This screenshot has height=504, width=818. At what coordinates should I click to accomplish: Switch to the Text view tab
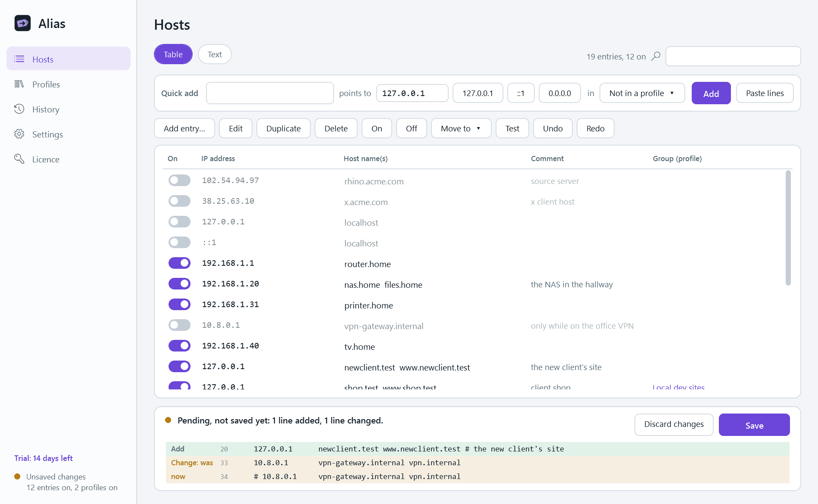point(215,54)
